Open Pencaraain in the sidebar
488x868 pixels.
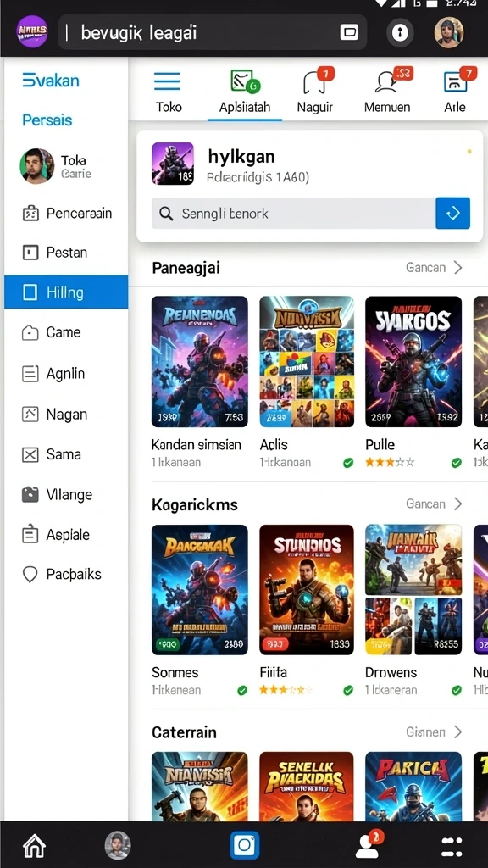[66, 213]
